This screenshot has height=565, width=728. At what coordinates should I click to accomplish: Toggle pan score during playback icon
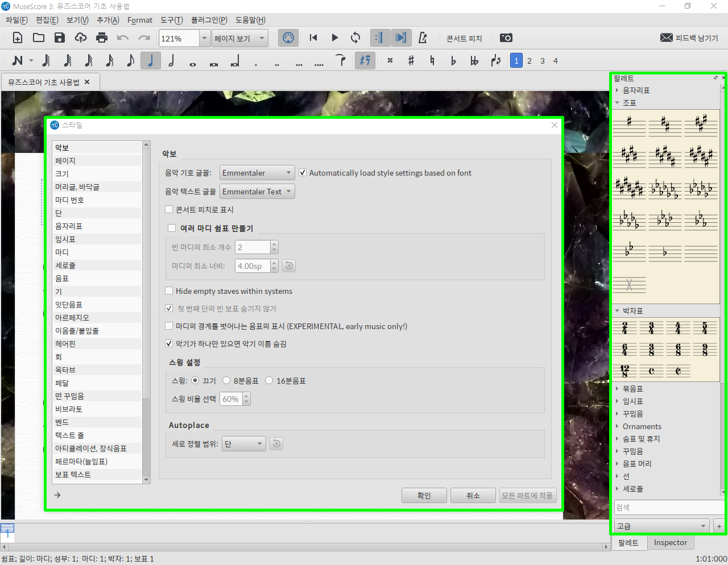401,38
